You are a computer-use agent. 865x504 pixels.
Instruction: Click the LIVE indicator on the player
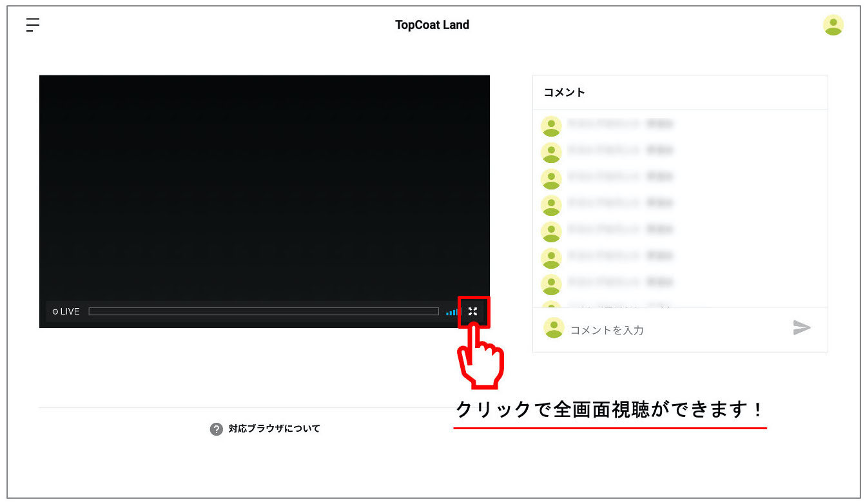click(x=66, y=311)
